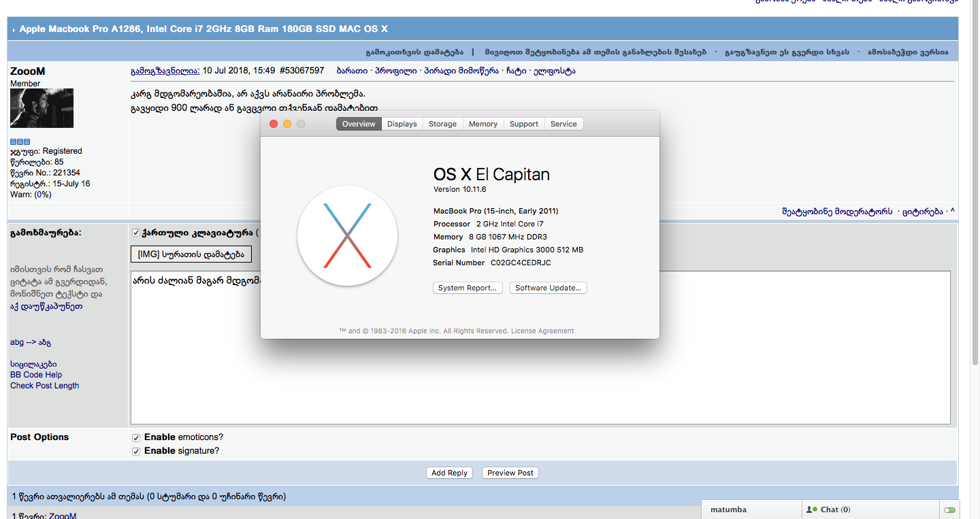The image size is (980, 519).
Task: Open the BB Code Help link
Action: coord(36,375)
